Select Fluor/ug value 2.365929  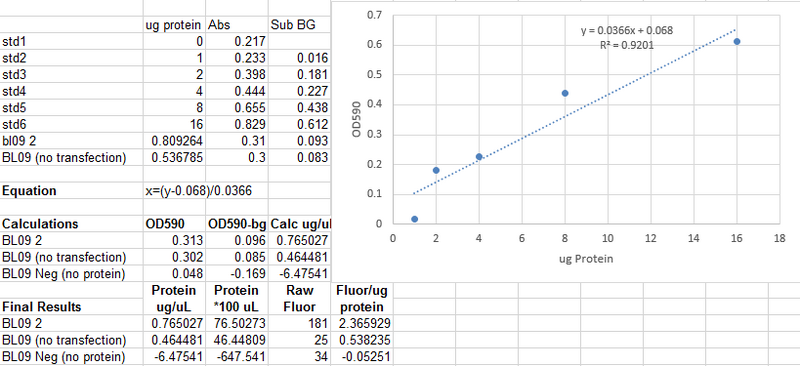362,324
